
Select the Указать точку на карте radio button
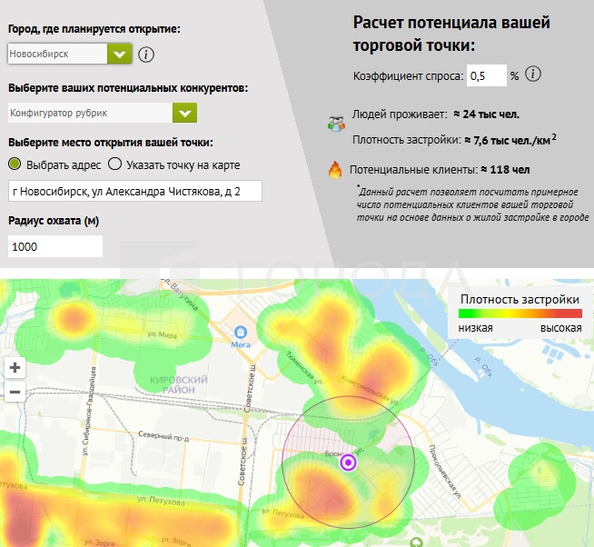(x=115, y=164)
